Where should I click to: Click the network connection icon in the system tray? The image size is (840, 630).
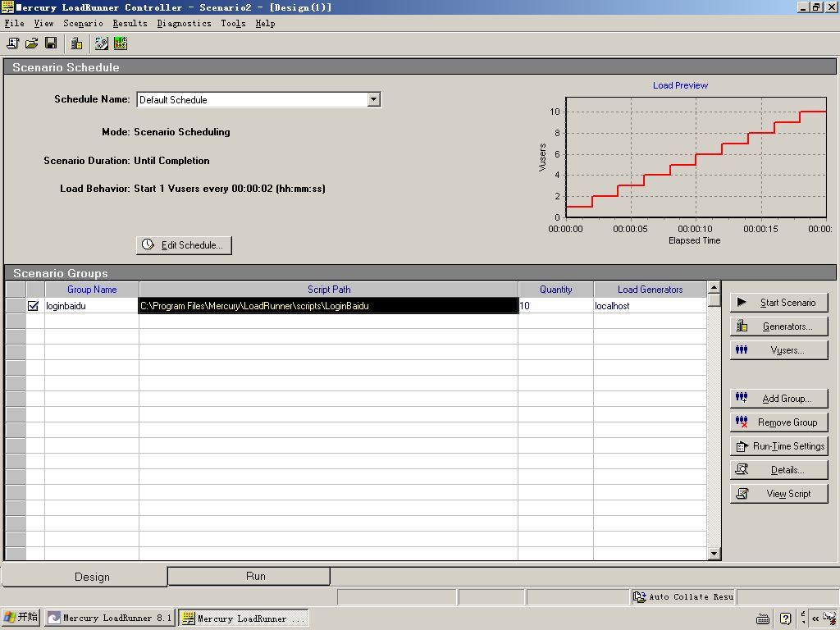(829, 619)
